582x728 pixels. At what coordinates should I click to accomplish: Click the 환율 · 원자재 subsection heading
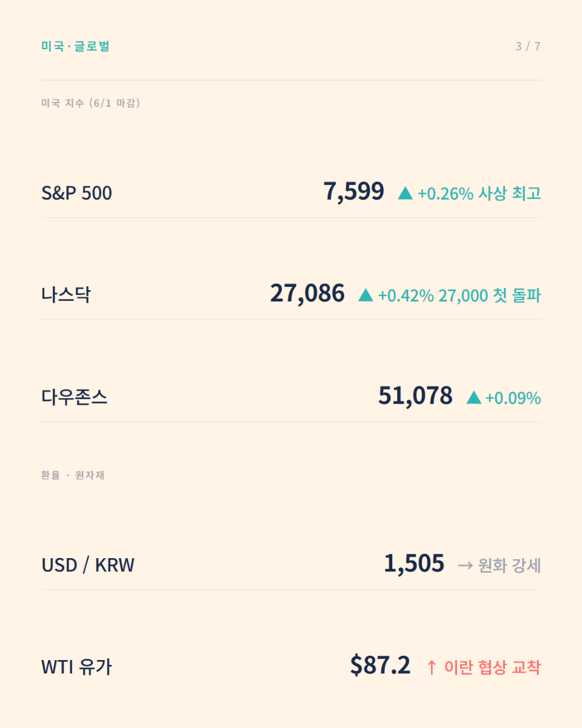[73, 475]
